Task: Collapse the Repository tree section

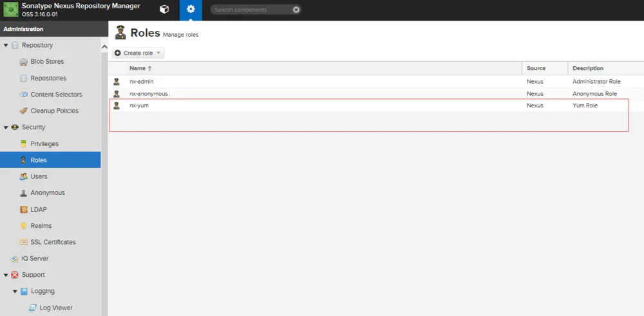Action: click(x=6, y=45)
